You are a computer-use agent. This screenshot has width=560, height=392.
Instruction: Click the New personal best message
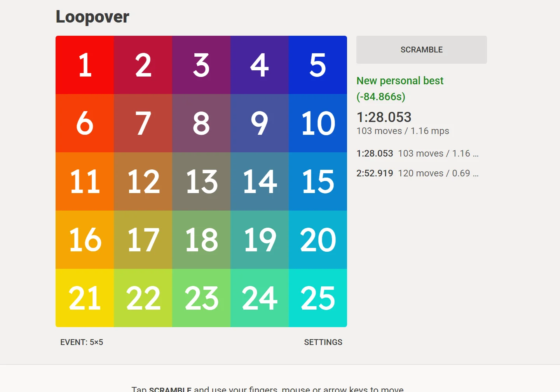click(x=400, y=89)
